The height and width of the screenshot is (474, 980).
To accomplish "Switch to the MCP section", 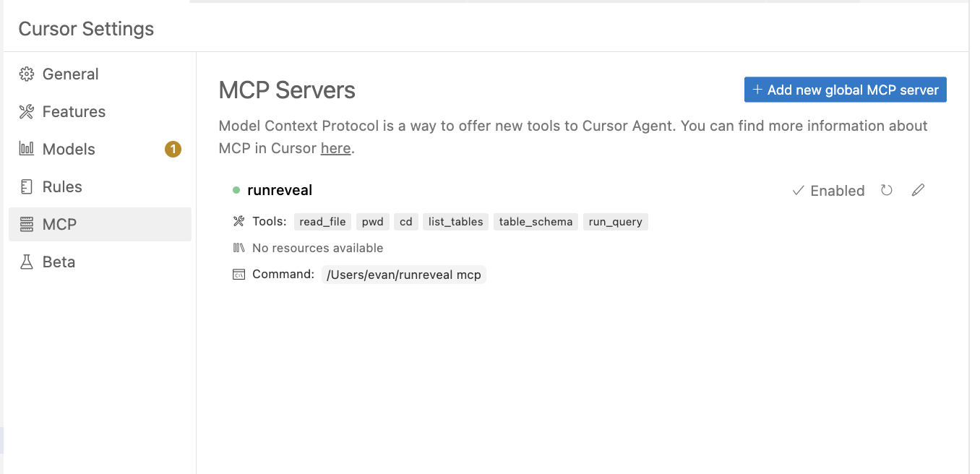I will point(59,224).
